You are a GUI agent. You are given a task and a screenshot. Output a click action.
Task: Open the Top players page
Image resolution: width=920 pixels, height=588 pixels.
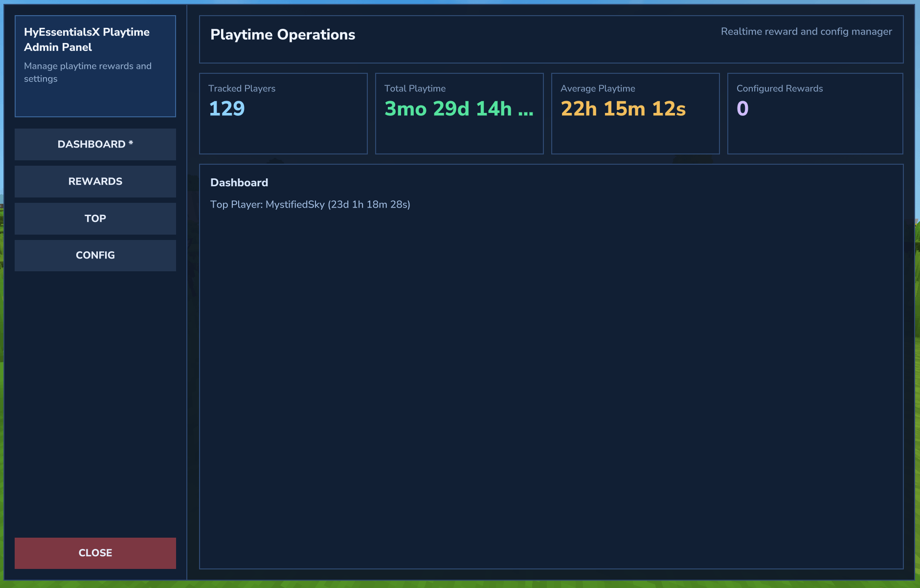click(x=95, y=218)
